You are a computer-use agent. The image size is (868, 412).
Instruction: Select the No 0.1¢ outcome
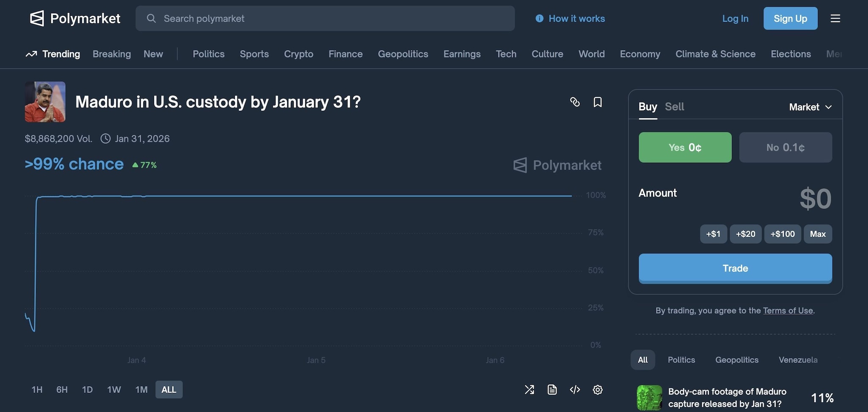[785, 148]
